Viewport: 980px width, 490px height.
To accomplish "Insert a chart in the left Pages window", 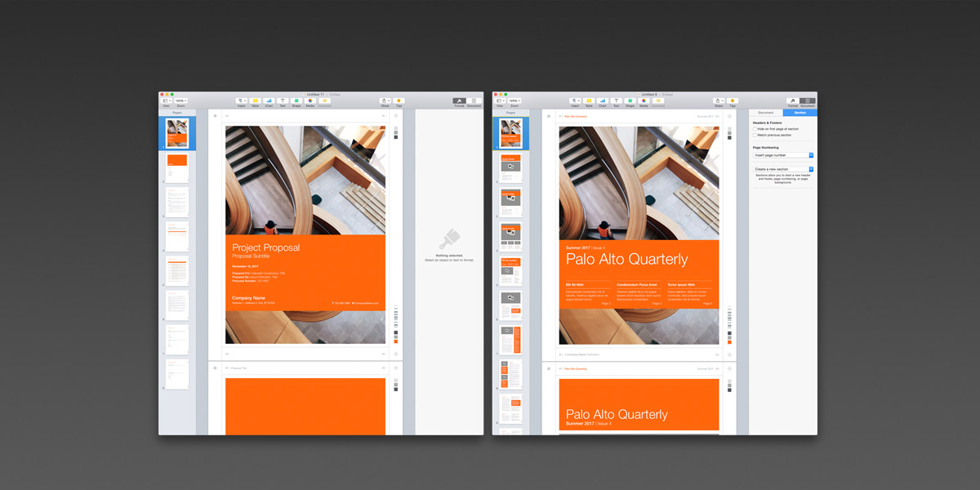I will tap(269, 100).
